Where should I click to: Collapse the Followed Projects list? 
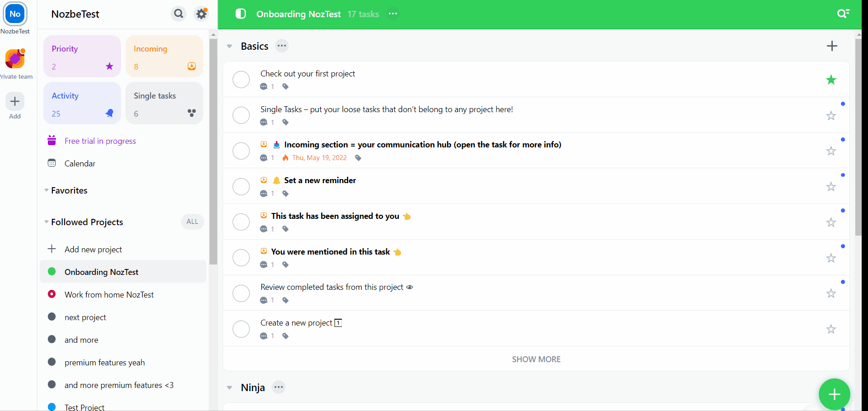[x=46, y=222]
